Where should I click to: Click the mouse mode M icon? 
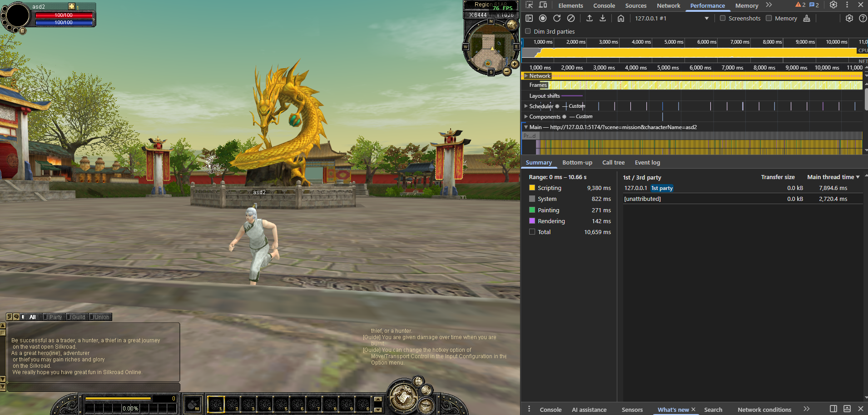pos(193,404)
